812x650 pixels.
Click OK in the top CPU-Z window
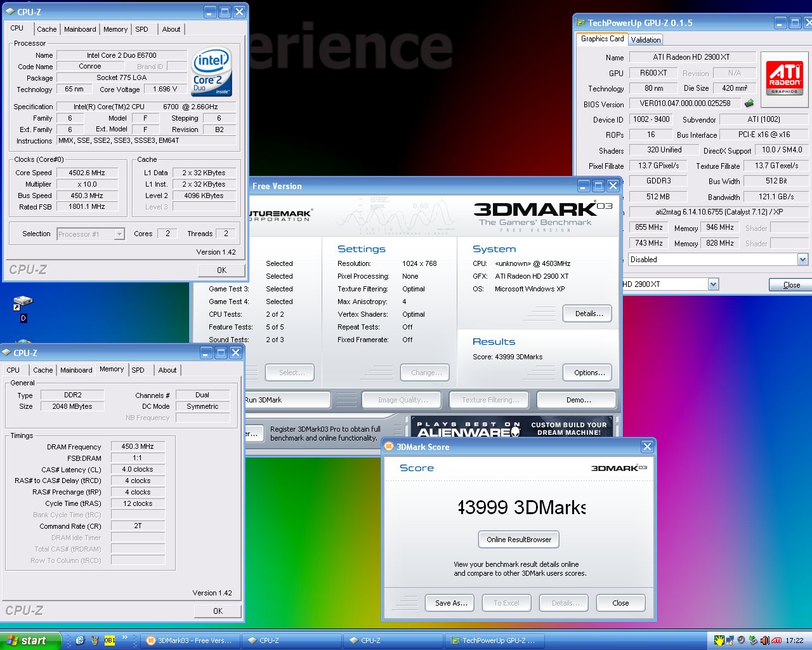click(221, 270)
